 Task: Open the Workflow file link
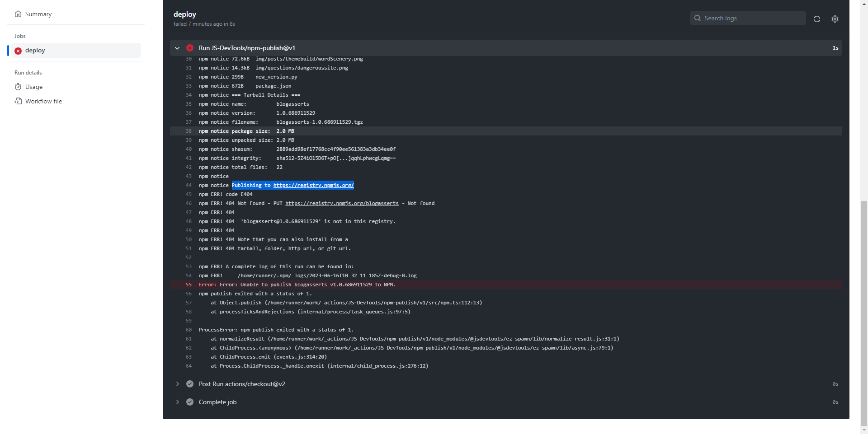[43, 101]
